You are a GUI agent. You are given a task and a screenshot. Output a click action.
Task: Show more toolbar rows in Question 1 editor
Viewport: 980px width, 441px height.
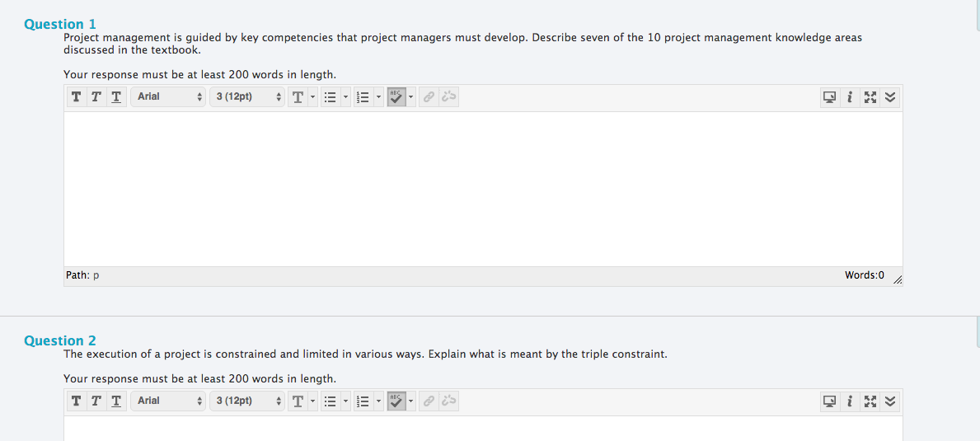coord(889,97)
